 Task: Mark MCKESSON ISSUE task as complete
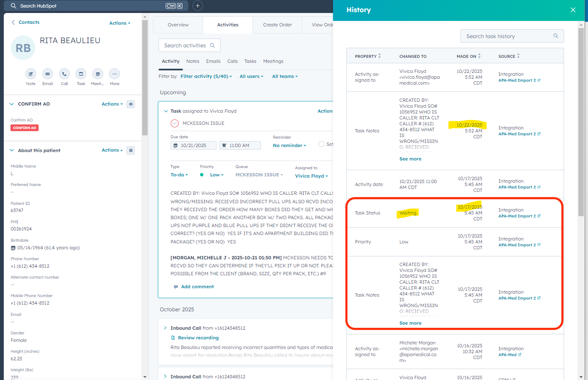(x=175, y=123)
